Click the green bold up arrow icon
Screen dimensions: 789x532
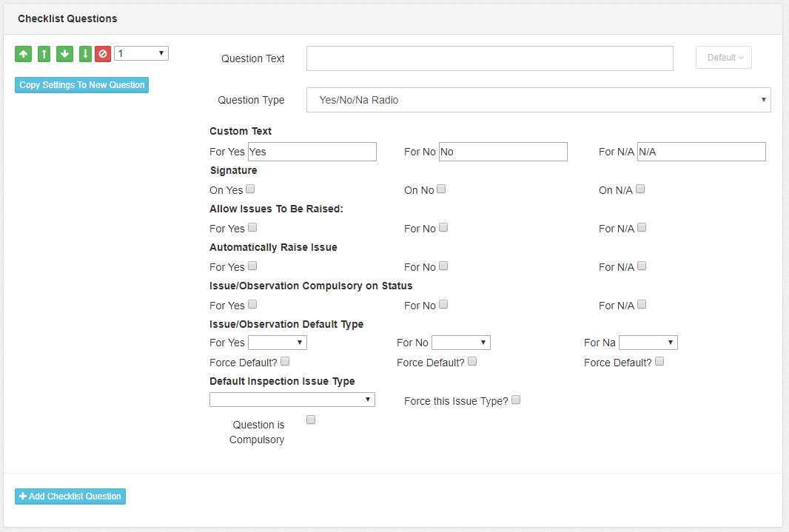coord(23,54)
